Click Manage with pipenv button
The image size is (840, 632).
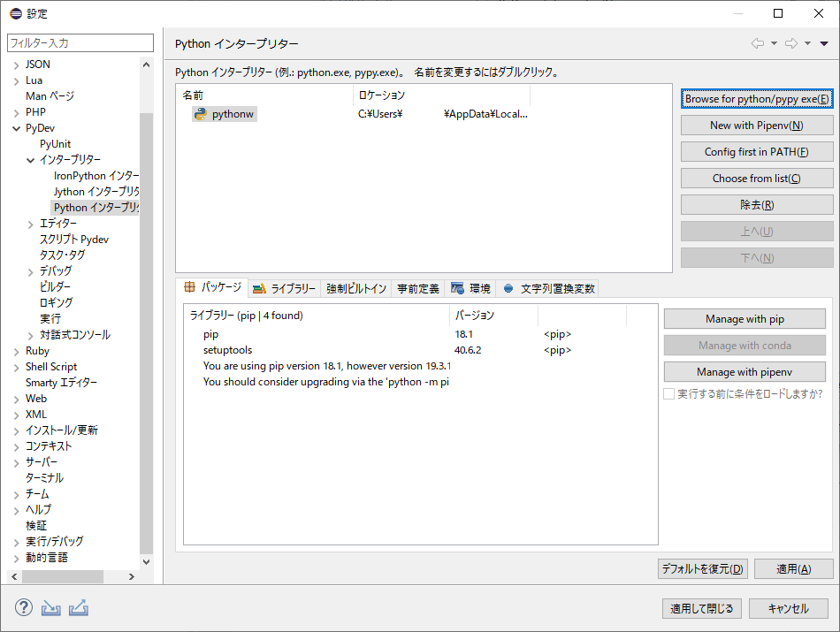(x=745, y=372)
